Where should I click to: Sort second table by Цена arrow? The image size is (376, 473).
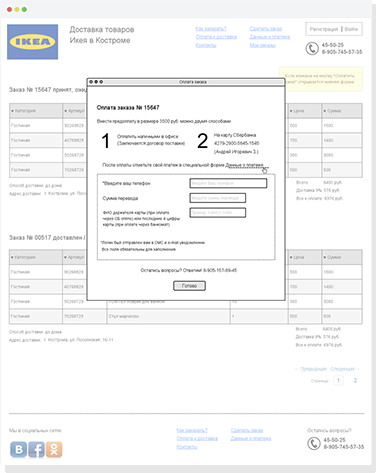pyautogui.click(x=291, y=257)
